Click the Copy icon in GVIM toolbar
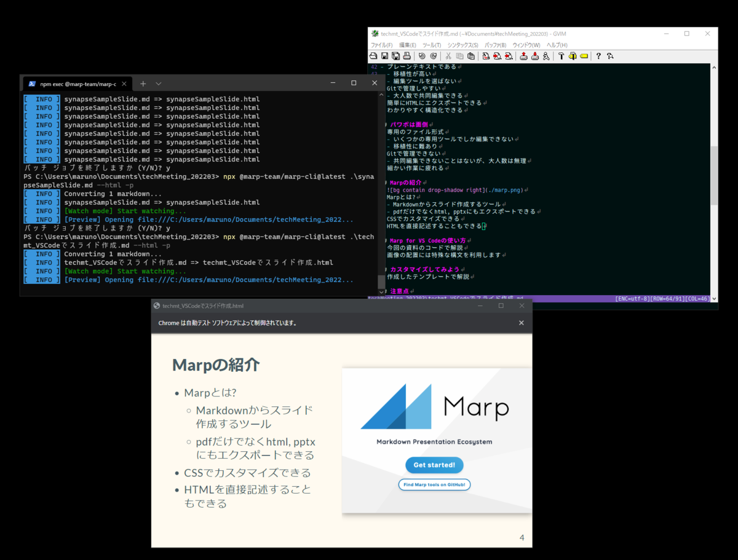Image resolution: width=738 pixels, height=560 pixels. 459,56
